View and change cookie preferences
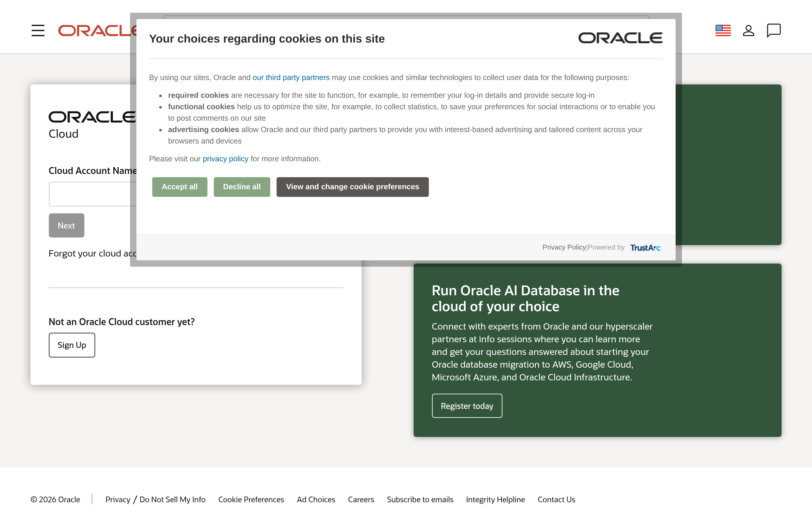812x508 pixels. coord(352,187)
